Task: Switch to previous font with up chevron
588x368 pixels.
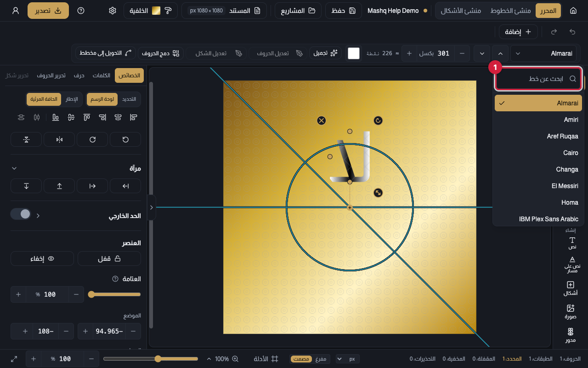Action: point(500,53)
